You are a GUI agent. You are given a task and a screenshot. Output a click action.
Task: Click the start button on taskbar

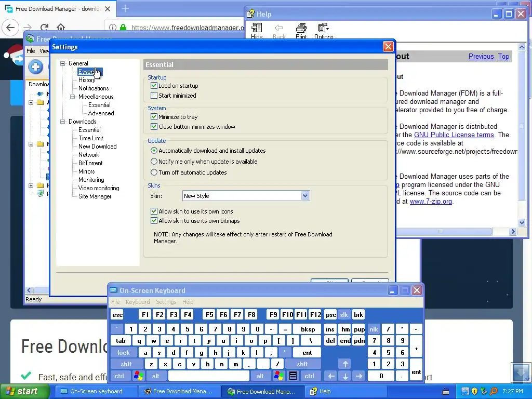(24, 392)
